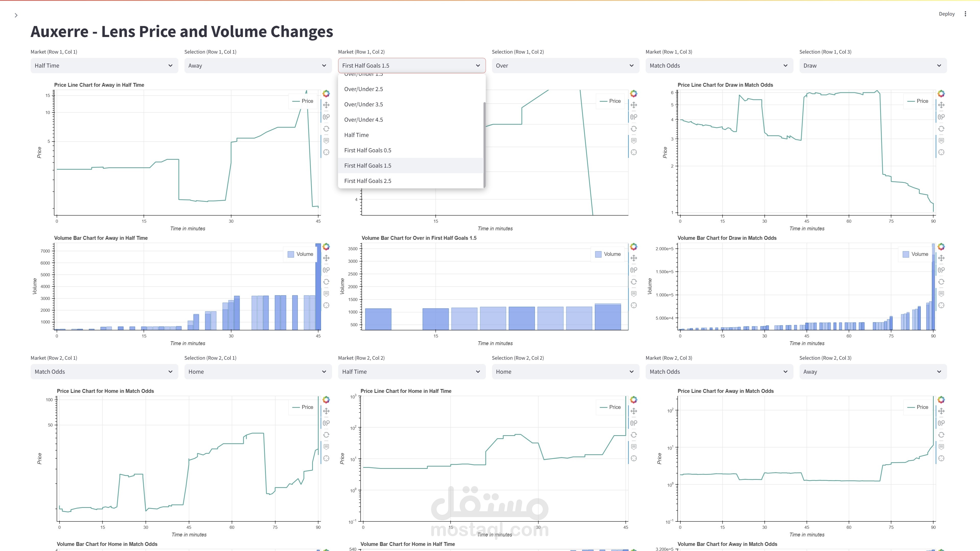Screen dimensions: 980x551
Task: Click Reset icon on Home Match Odds price chart
Action: click(326, 435)
